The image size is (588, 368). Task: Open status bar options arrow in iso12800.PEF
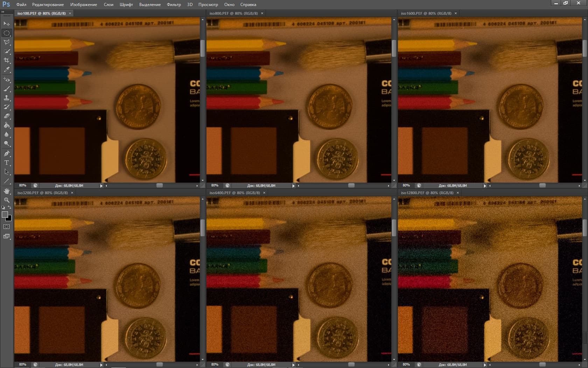click(485, 365)
